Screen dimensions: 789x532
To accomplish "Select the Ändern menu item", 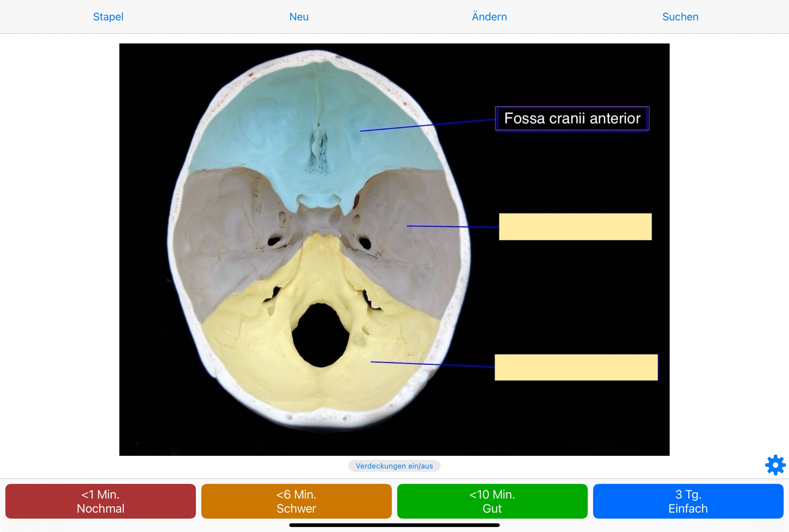I will tap(489, 16).
